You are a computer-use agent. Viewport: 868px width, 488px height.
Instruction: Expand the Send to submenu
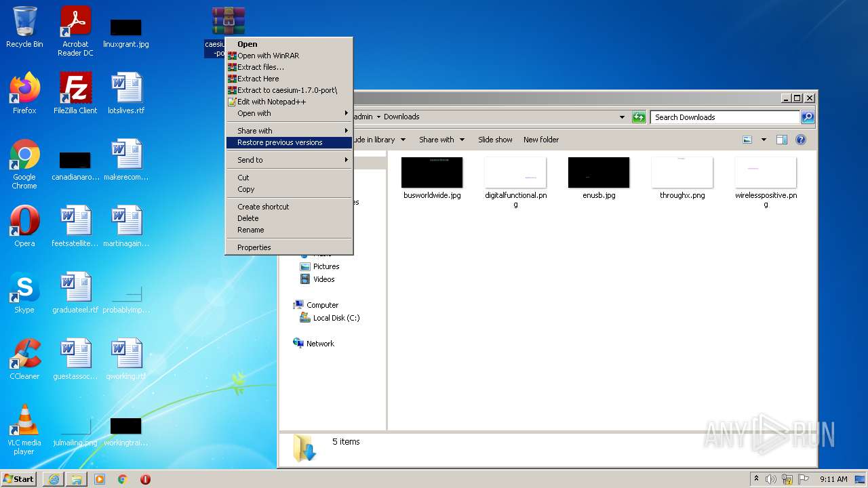[x=290, y=160]
